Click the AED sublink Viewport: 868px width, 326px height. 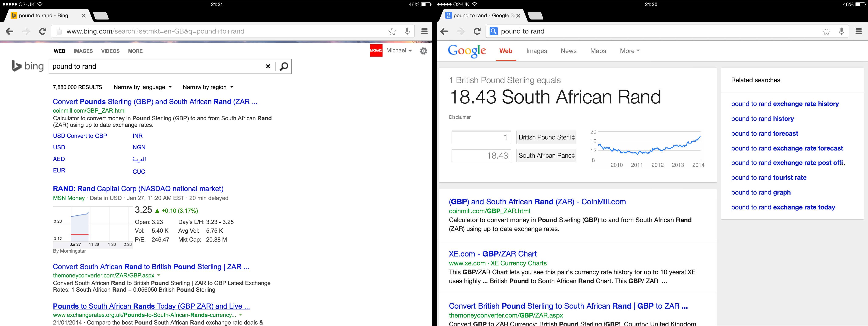pos(59,159)
